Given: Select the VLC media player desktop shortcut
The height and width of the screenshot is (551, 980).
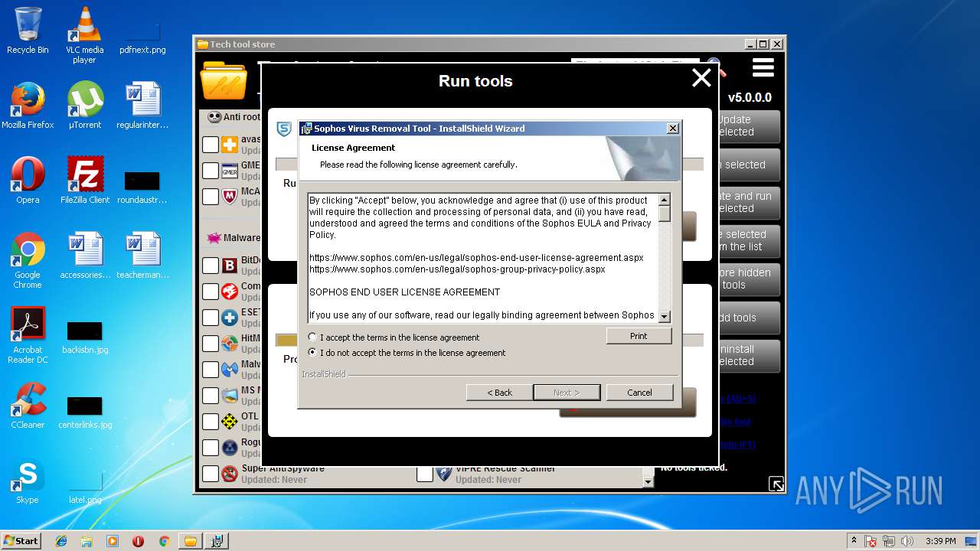Looking at the screenshot, I should point(84,35).
